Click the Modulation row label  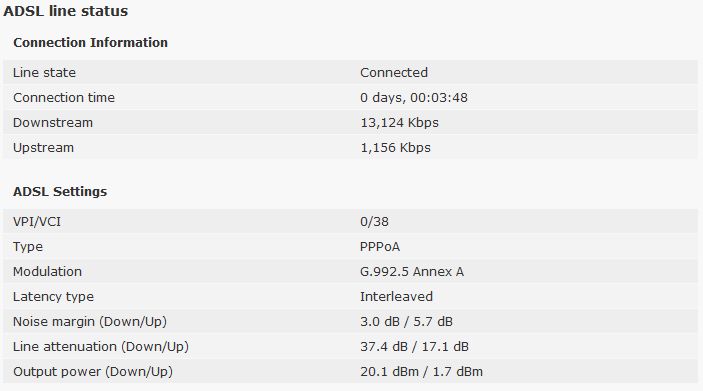pos(48,272)
